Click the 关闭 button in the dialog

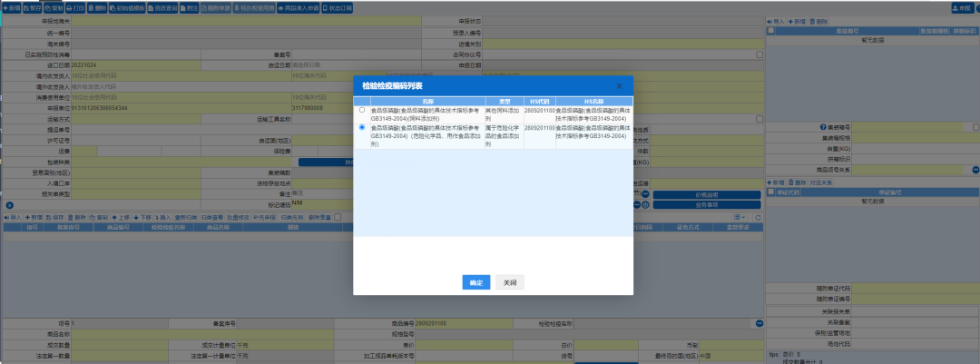click(x=510, y=282)
